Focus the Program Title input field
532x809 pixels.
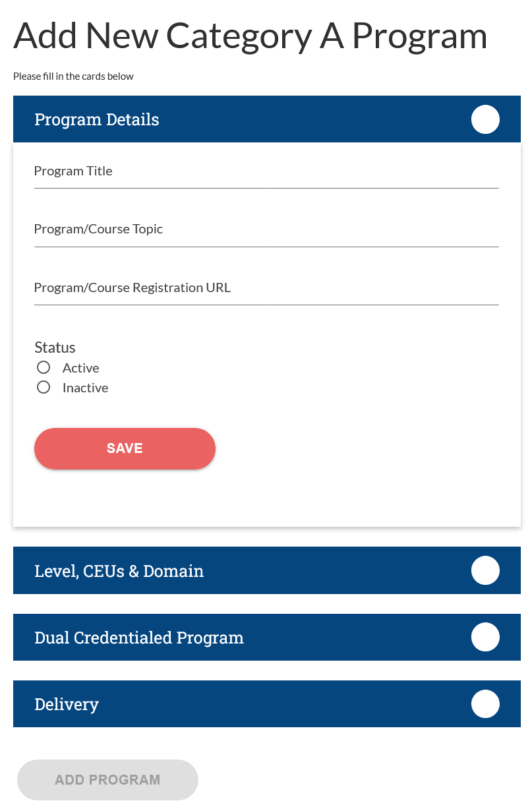266,171
